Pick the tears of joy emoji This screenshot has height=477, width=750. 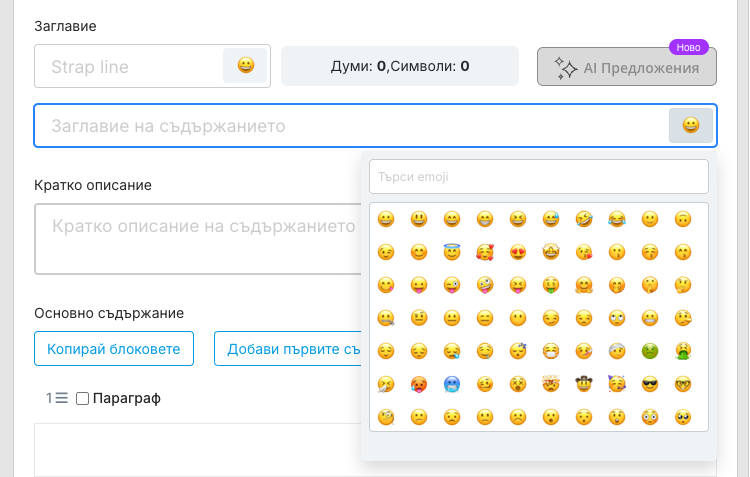point(617,219)
